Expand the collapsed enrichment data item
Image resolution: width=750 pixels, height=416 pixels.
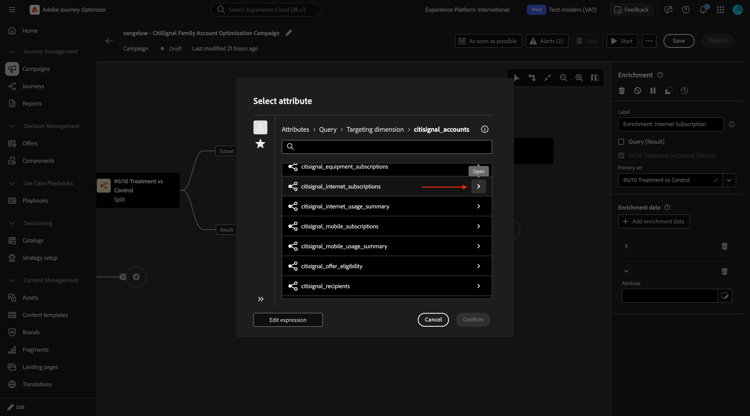[626, 246]
